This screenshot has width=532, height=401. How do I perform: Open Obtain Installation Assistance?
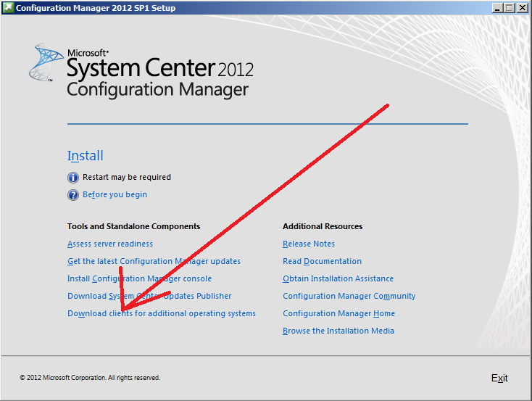(338, 278)
